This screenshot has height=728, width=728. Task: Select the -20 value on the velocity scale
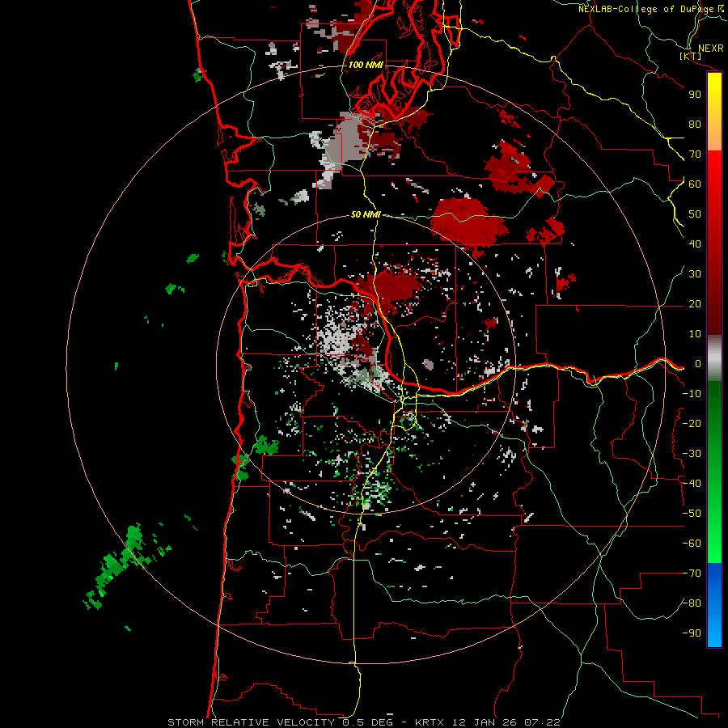point(692,424)
